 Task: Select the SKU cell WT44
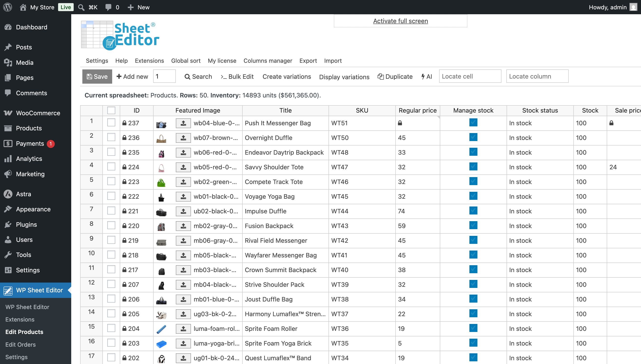(x=362, y=211)
